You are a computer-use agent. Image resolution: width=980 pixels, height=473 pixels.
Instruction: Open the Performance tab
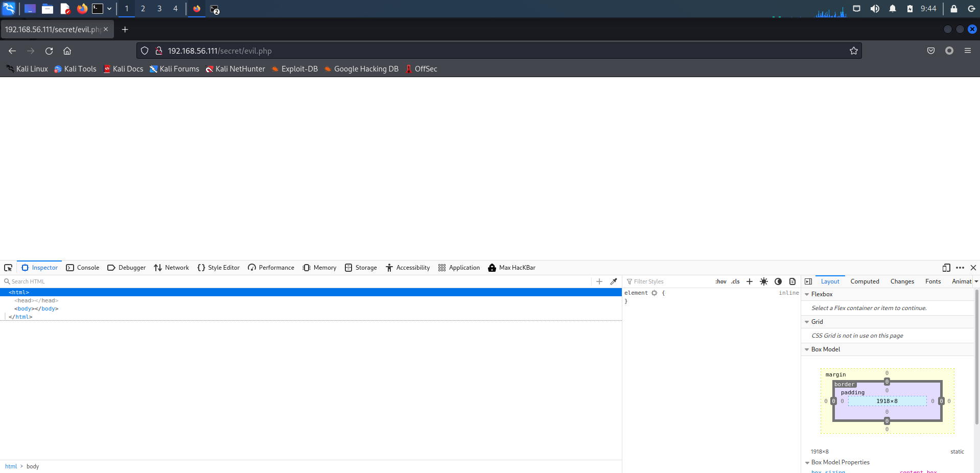click(271, 268)
